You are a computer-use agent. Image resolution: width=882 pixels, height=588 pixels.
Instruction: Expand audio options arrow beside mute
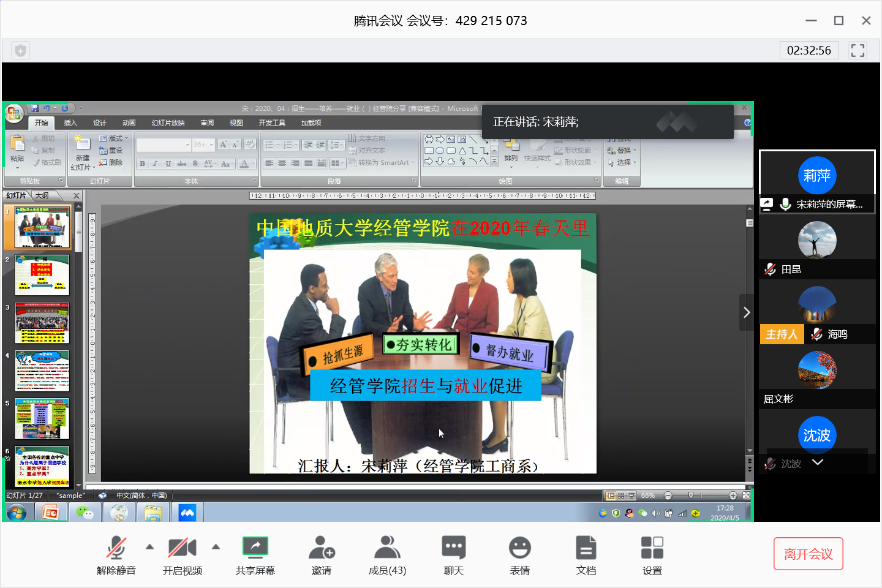tap(149, 546)
